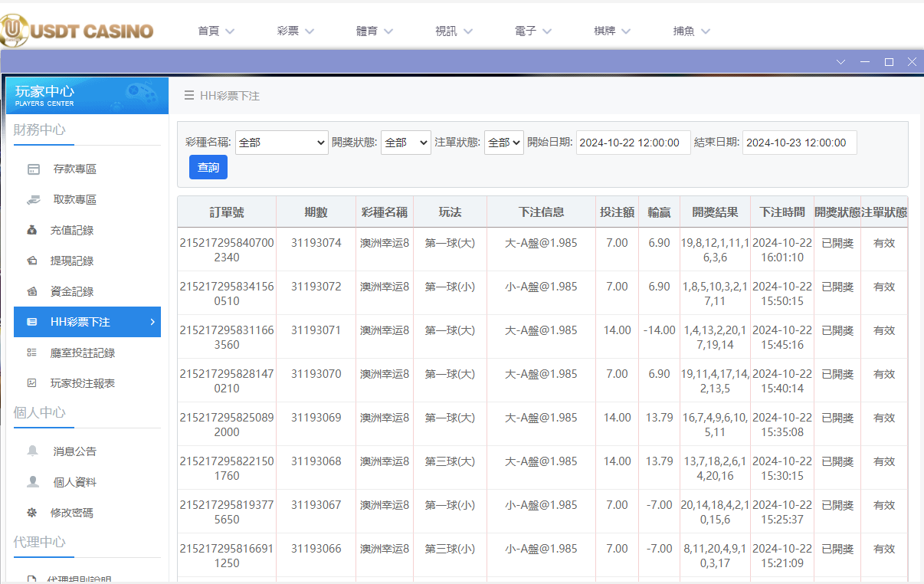Screen dimensions: 924x584
Task: Open the 存款專區 deposit icon
Action: click(x=33, y=169)
